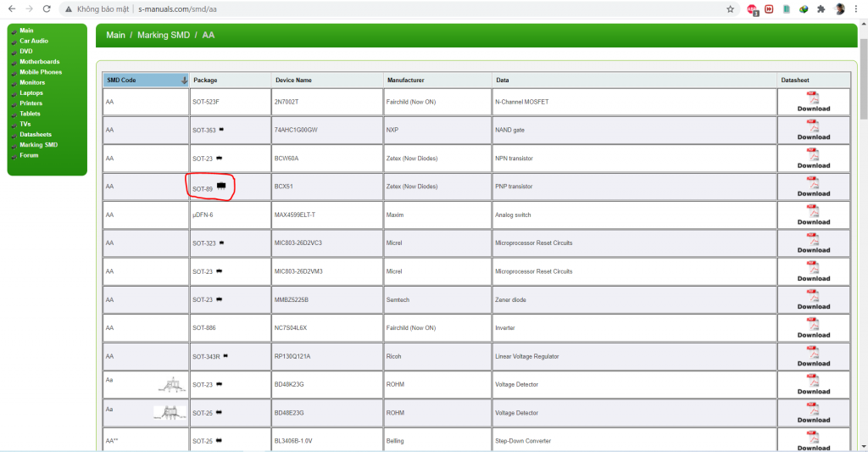Click Main in the breadcrumb
Screen dimensions: 868x452
coord(115,35)
